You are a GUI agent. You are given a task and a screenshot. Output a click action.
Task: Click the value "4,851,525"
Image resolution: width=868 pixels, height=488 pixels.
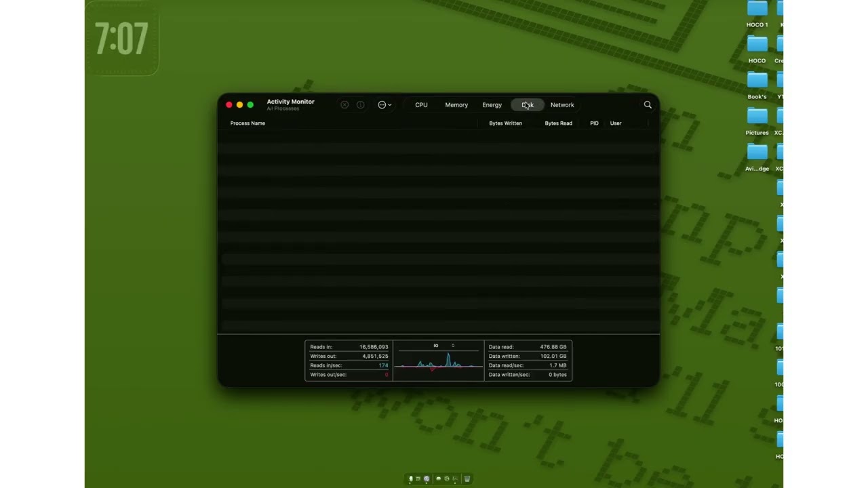[375, 356]
